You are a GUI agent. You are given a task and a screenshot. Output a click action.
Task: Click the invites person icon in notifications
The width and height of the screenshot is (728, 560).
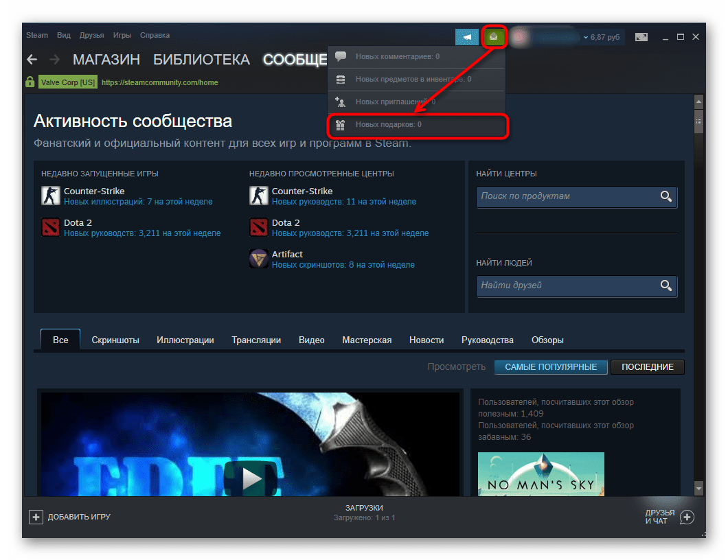tap(341, 102)
